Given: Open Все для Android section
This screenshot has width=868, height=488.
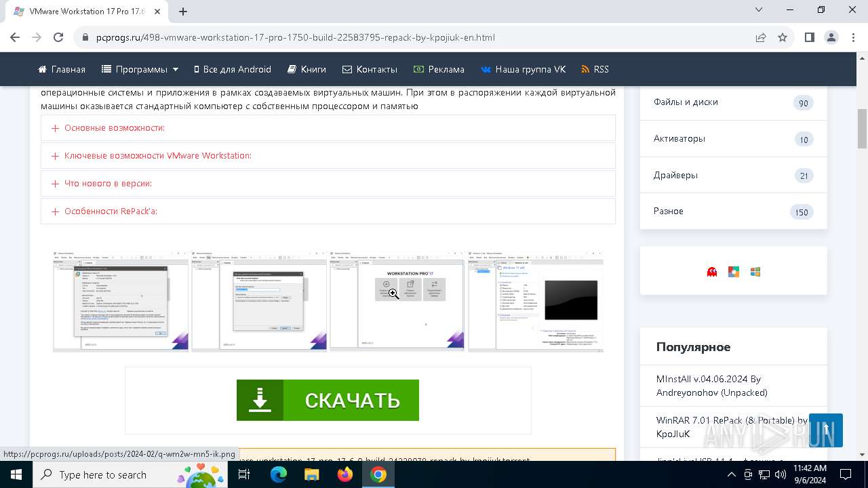Looking at the screenshot, I should point(232,69).
